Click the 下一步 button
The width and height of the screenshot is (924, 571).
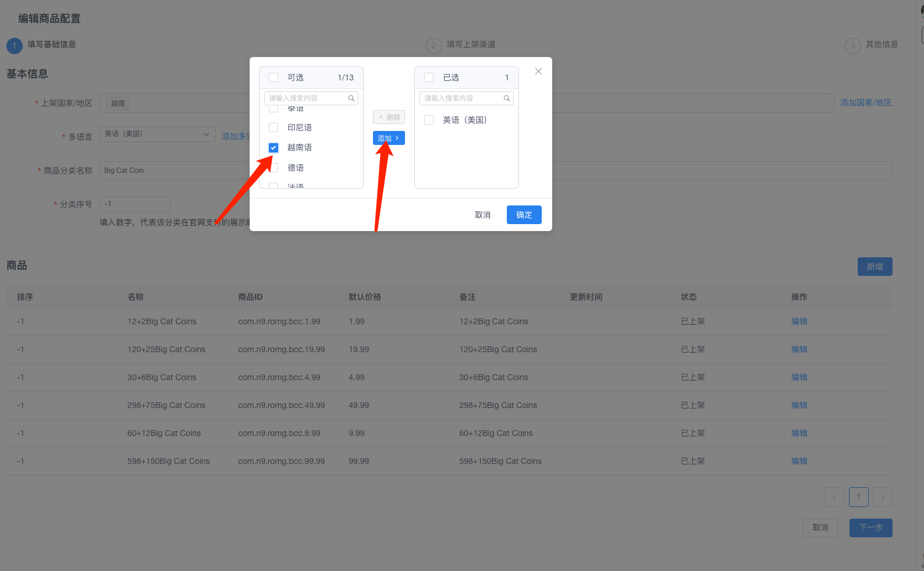click(x=870, y=528)
